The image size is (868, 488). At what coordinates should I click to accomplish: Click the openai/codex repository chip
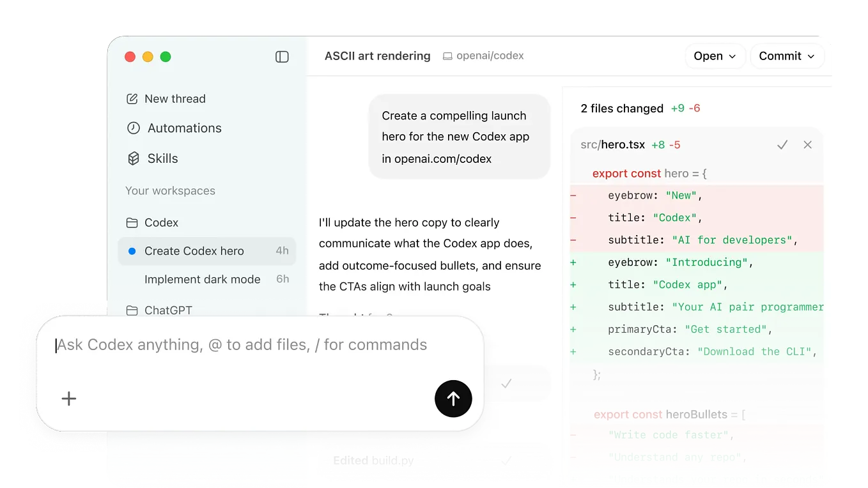tap(484, 56)
